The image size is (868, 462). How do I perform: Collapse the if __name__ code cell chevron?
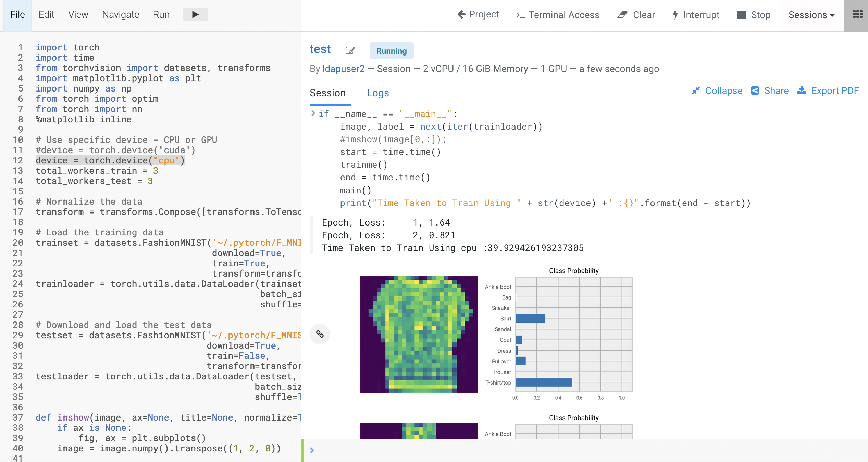point(312,113)
